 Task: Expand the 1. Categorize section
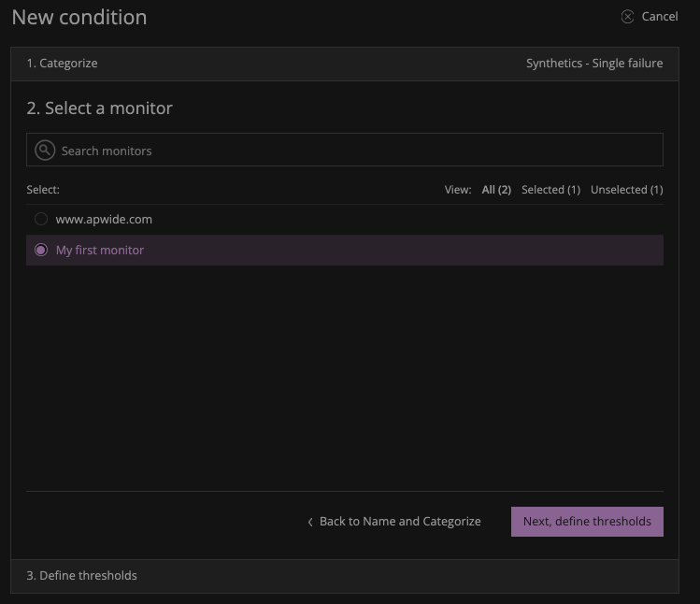click(62, 64)
